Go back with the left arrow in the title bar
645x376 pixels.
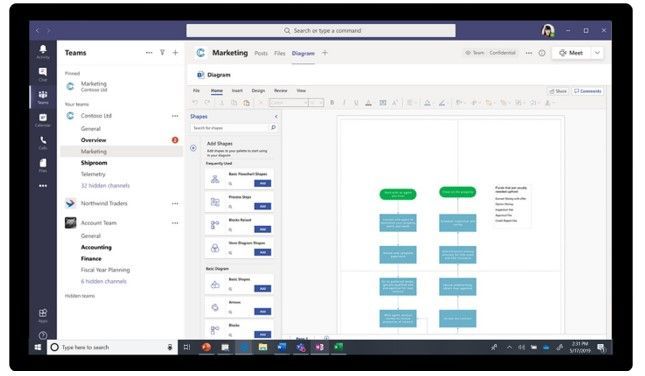(37, 30)
